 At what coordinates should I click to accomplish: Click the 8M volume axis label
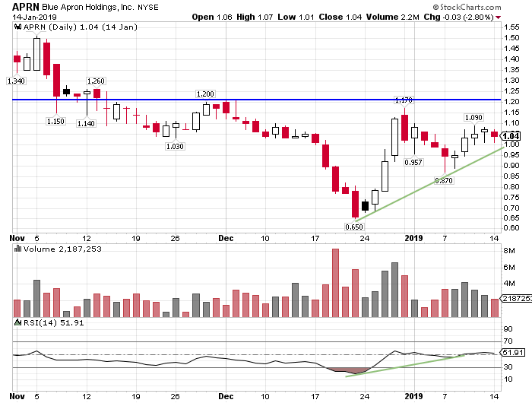[509, 251]
